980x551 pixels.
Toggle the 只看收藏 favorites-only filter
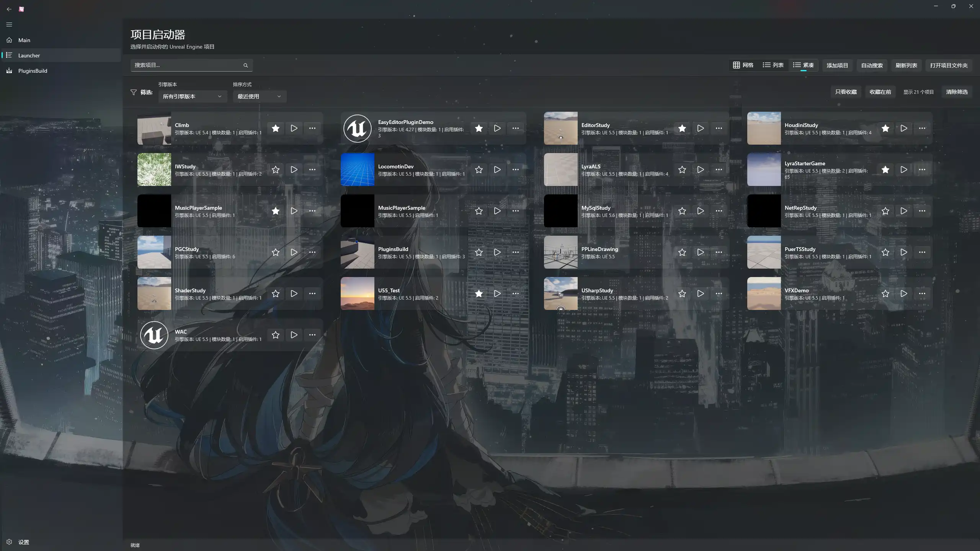click(846, 92)
